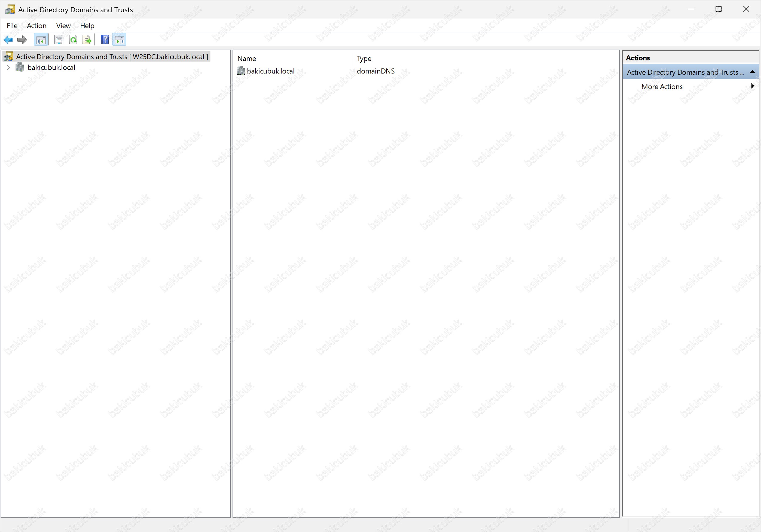The height and width of the screenshot is (532, 761).
Task: Minimize the Domains and Trusts window
Action: pyautogui.click(x=691, y=9)
